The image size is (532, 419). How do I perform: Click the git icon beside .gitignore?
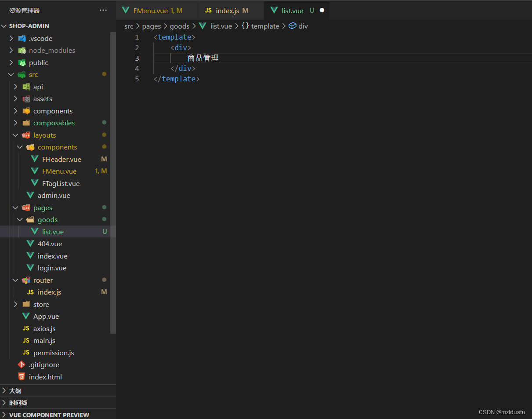pyautogui.click(x=22, y=364)
